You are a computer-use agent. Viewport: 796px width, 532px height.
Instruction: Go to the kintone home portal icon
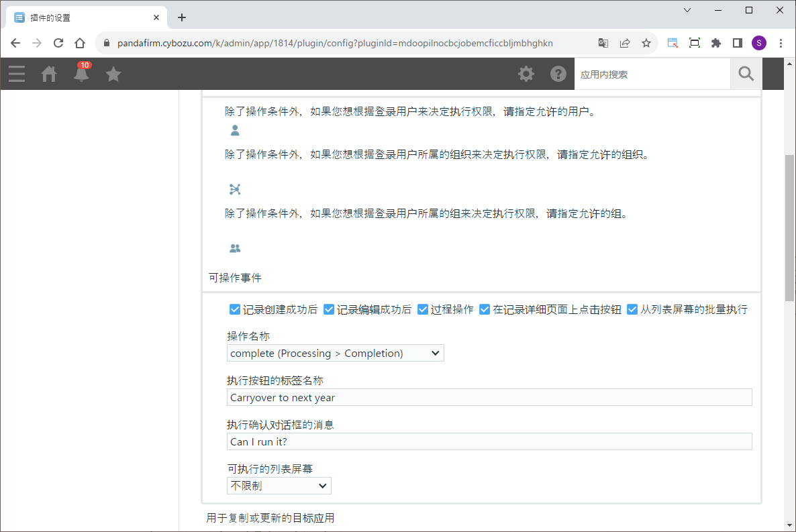(x=49, y=74)
